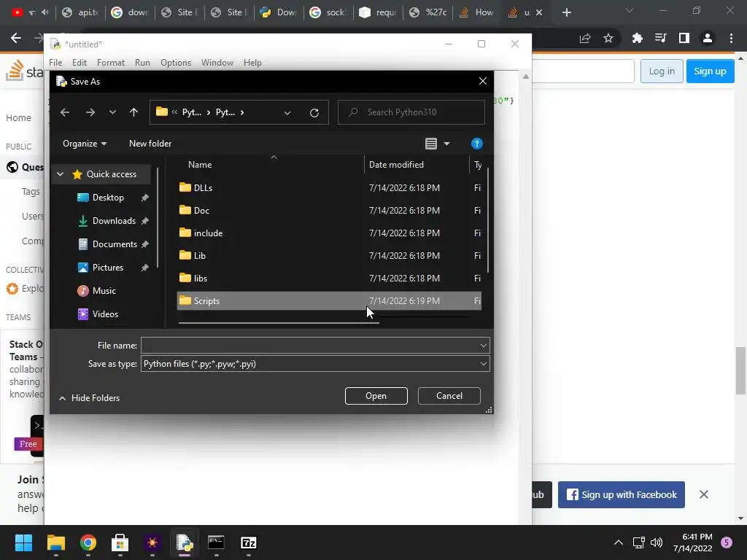
Task: Dismiss the Stack Overflow signup banner
Action: point(704,495)
